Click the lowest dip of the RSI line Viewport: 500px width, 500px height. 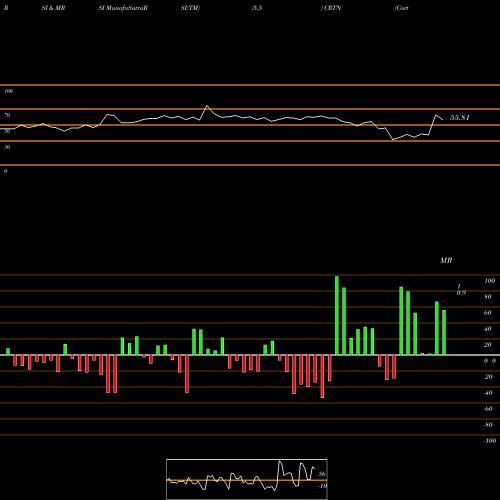point(393,140)
